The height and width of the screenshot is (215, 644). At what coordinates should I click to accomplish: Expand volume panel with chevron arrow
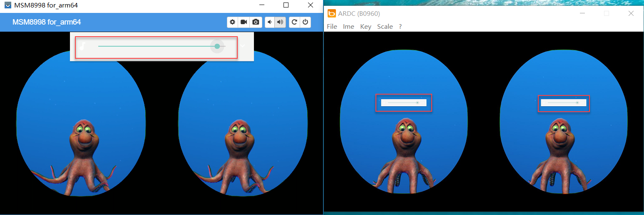click(x=243, y=46)
